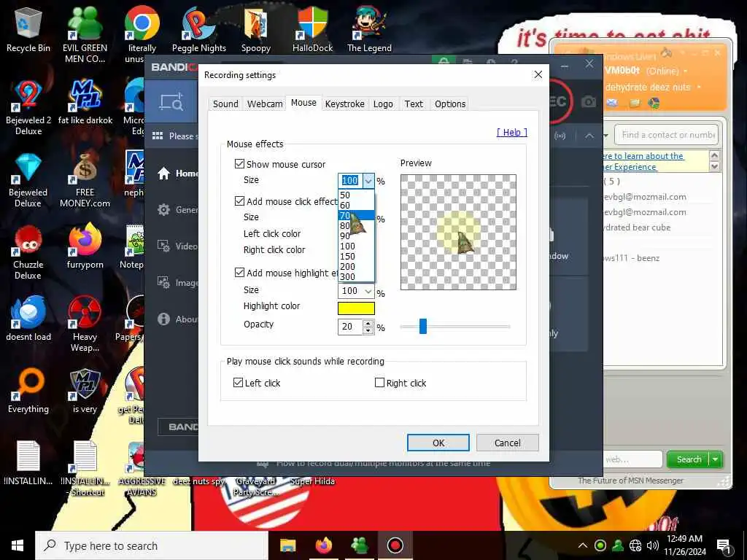Open the Everything search desktop shortcut
Screen dimensions: 747x560
pyautogui.click(x=28, y=392)
